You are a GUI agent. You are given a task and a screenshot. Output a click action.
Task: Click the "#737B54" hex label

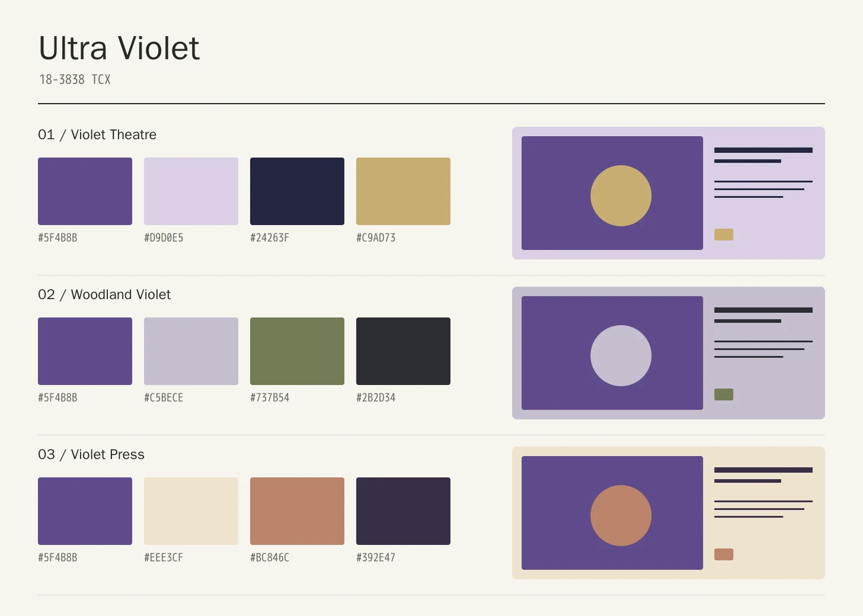(x=270, y=397)
